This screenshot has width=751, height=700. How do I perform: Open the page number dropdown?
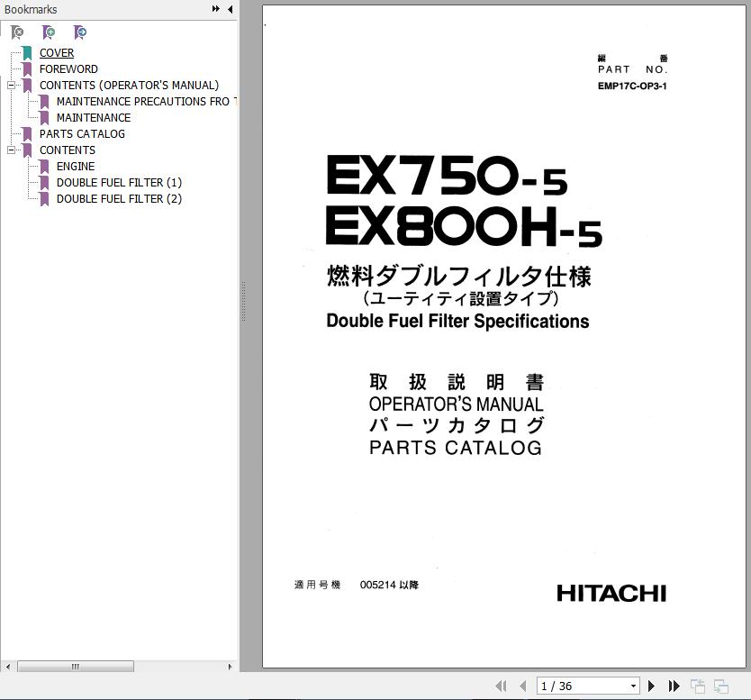point(633,686)
